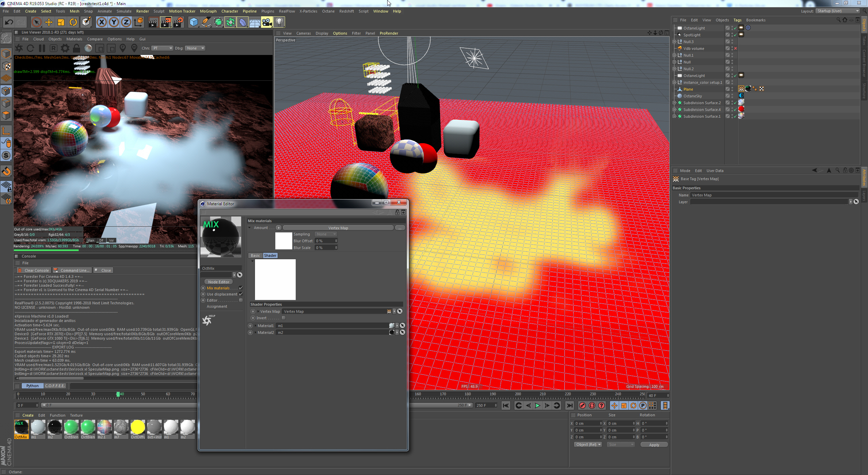Switch to the Basic tab in Material Editor
The height and width of the screenshot is (475, 868).
coord(255,255)
